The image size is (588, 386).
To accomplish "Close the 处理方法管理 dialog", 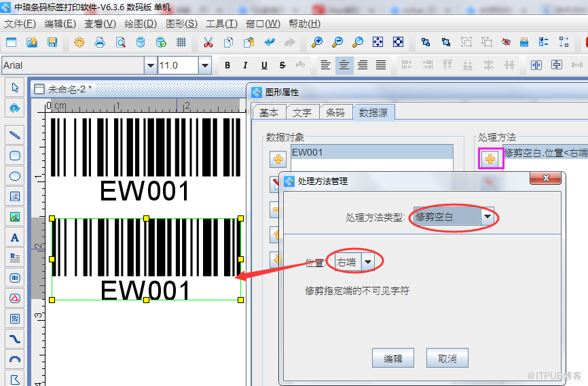I will [x=546, y=178].
